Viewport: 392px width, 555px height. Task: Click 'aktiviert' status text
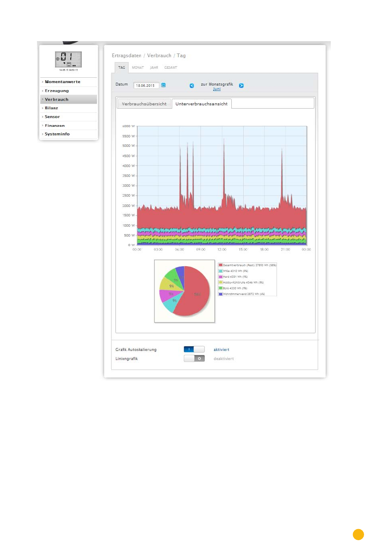221,350
